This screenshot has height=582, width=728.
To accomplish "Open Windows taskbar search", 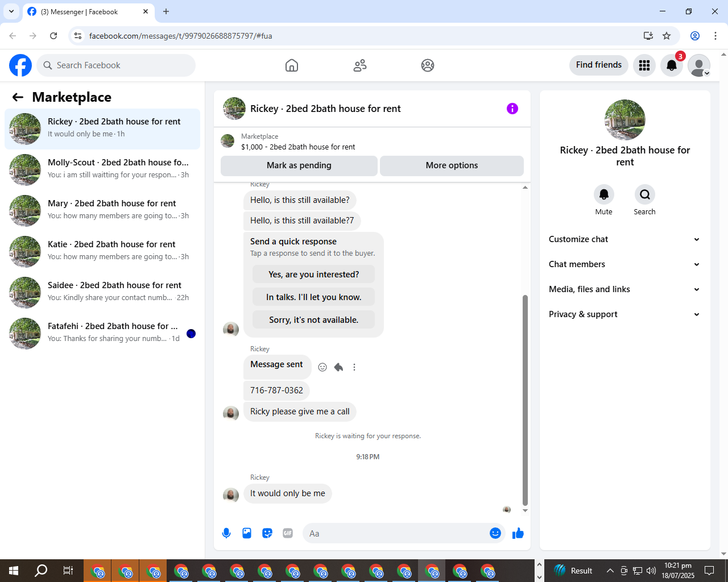I will [x=41, y=571].
